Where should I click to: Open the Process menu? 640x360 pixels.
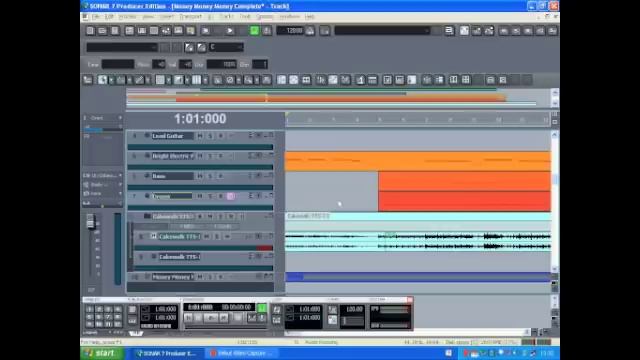pyautogui.click(x=127, y=17)
